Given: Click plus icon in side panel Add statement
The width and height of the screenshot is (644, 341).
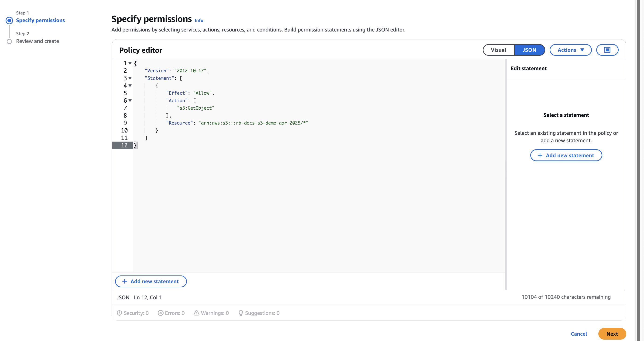Looking at the screenshot, I should coord(540,155).
